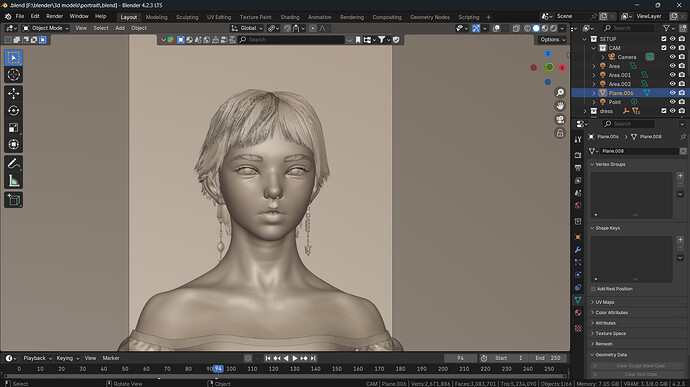690x387 pixels.
Task: Open the Modifiers wrench properties tab
Action: (x=578, y=250)
